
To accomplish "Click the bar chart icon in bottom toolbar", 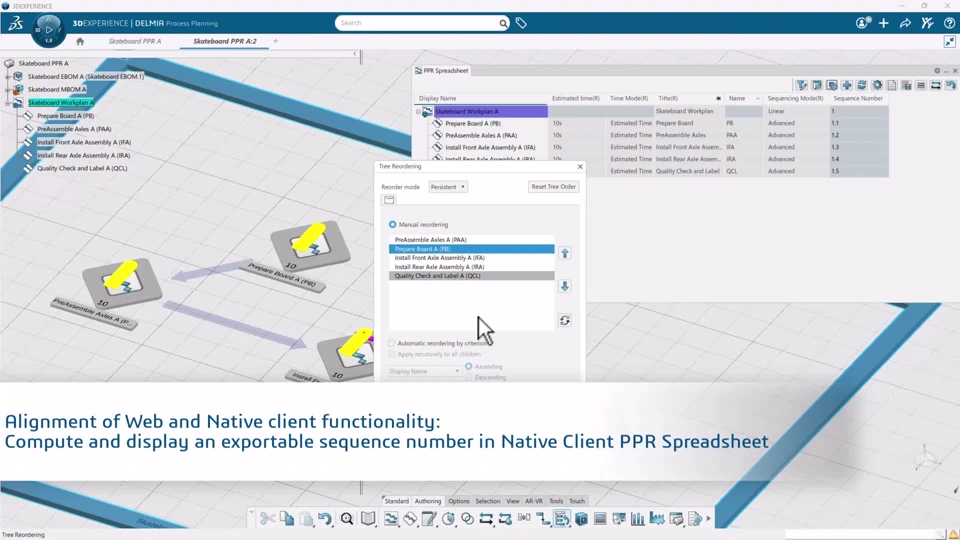I will [638, 519].
